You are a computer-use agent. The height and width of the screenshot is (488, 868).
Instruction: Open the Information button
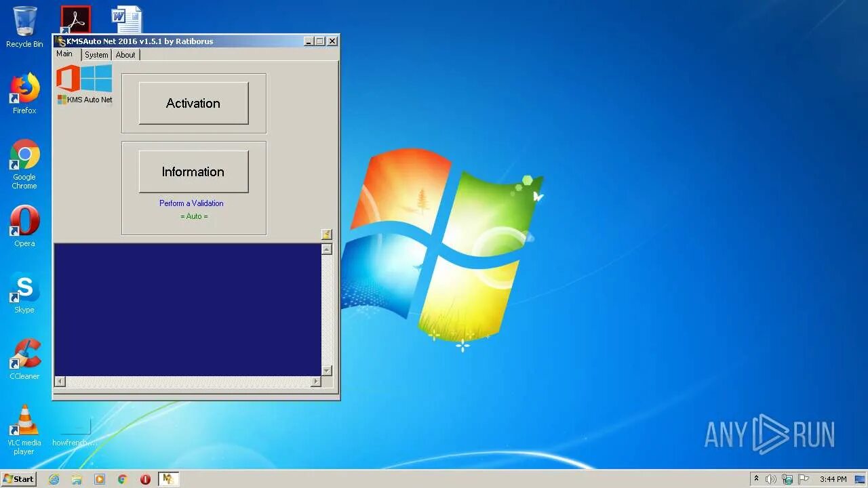tap(193, 171)
